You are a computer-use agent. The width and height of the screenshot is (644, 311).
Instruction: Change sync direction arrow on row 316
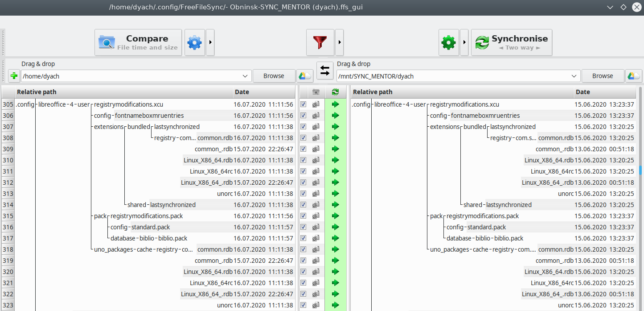(x=336, y=227)
